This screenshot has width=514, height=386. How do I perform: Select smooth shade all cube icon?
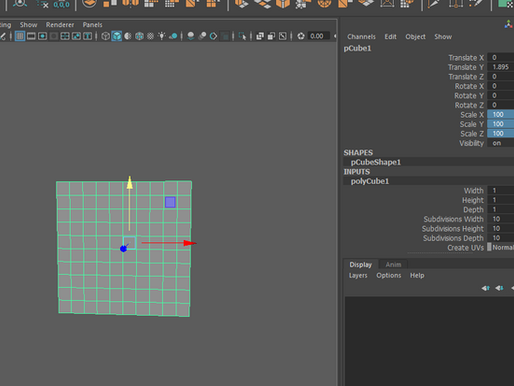point(117,36)
